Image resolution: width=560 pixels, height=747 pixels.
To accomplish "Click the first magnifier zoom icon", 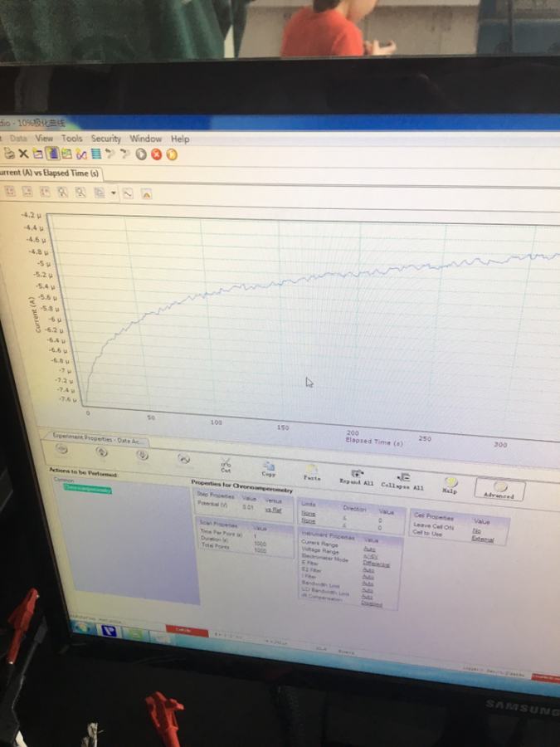I will 62,192.
